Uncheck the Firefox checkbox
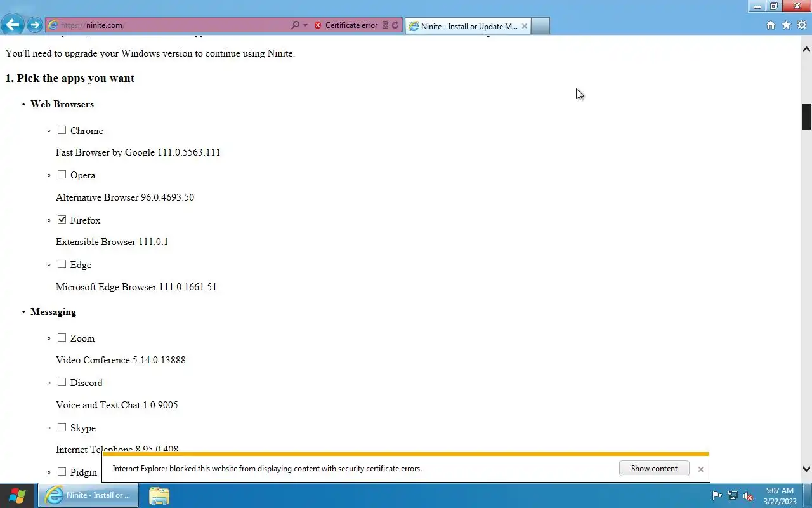Viewport: 812px width, 508px height. [x=62, y=219]
